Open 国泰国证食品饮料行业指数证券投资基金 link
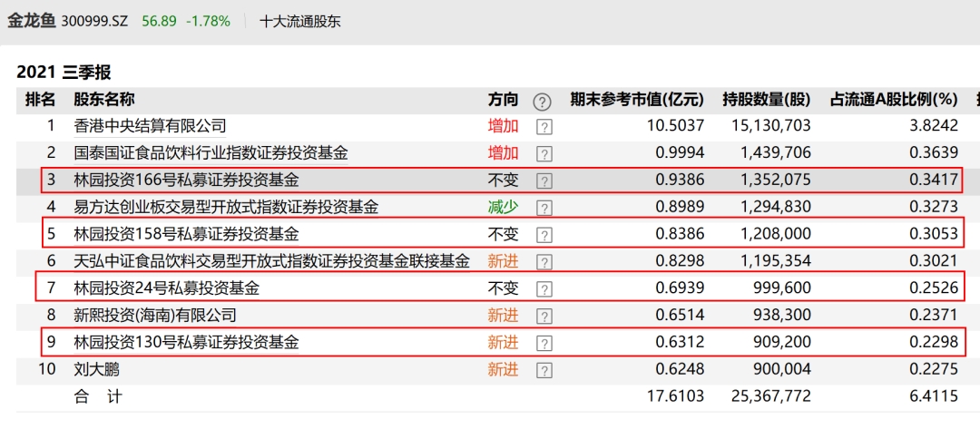Screen dimensions: 980x429 pos(211,153)
